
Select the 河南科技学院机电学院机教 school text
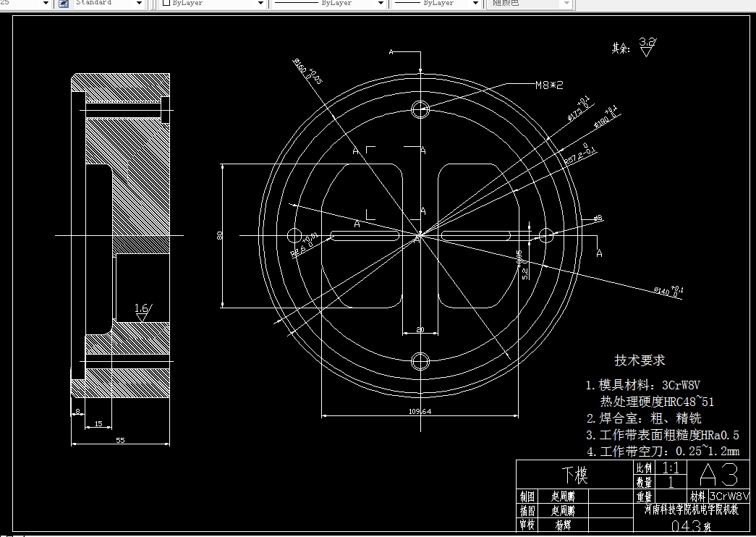pos(692,510)
